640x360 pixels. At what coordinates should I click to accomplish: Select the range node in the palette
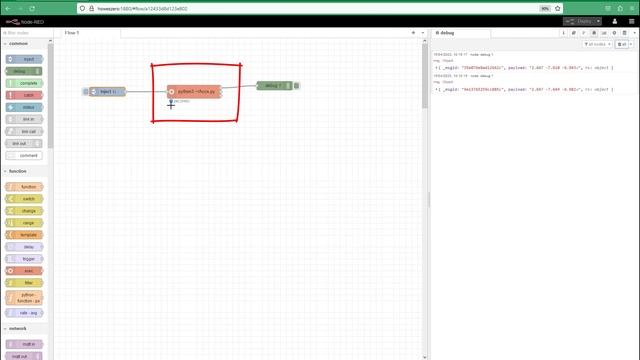pyautogui.click(x=24, y=223)
